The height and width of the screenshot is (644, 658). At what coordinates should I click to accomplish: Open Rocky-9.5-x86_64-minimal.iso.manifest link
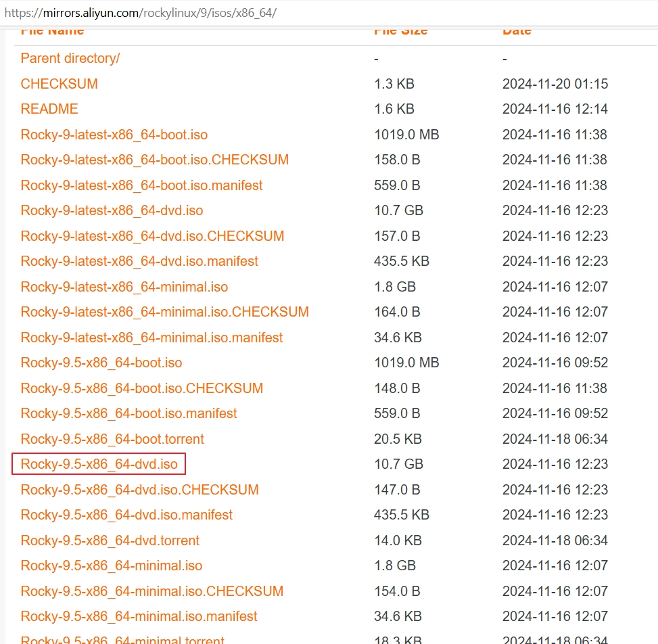coord(139,617)
